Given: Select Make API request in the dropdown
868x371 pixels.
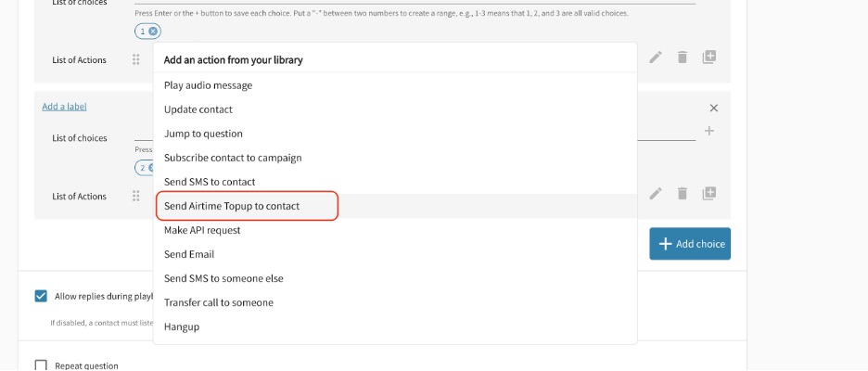Looking at the screenshot, I should pos(202,230).
